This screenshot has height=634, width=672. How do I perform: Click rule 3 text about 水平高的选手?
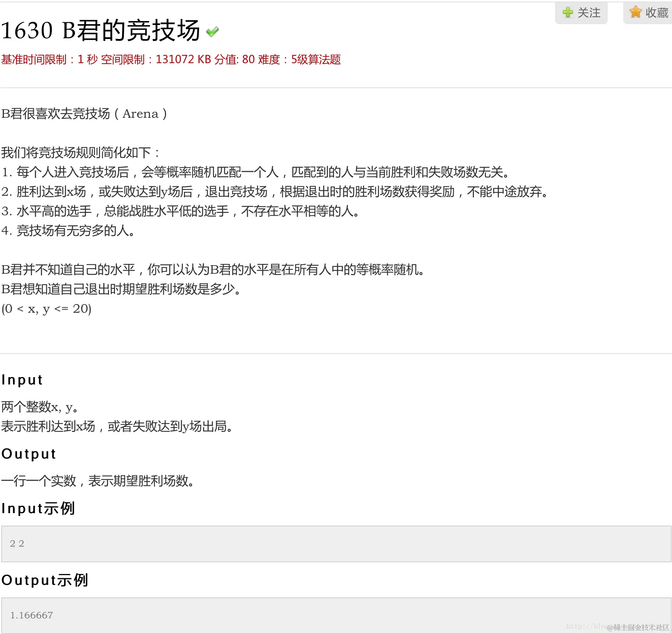click(180, 211)
